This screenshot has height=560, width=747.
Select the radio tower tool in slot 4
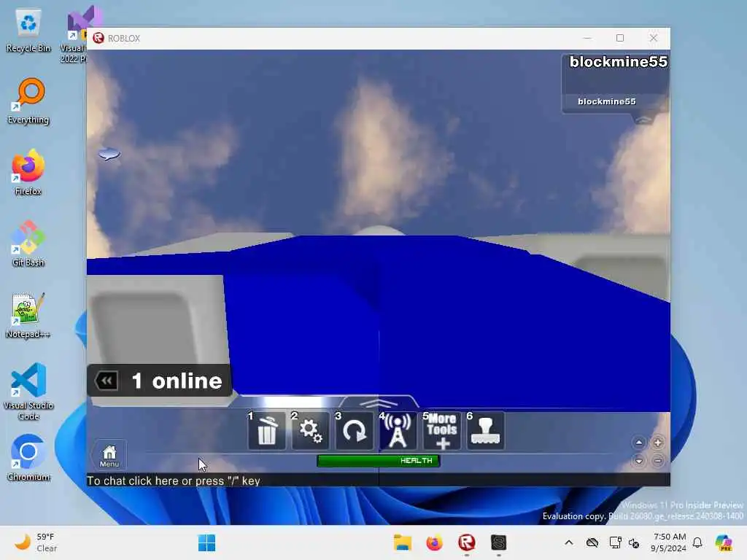click(x=398, y=430)
